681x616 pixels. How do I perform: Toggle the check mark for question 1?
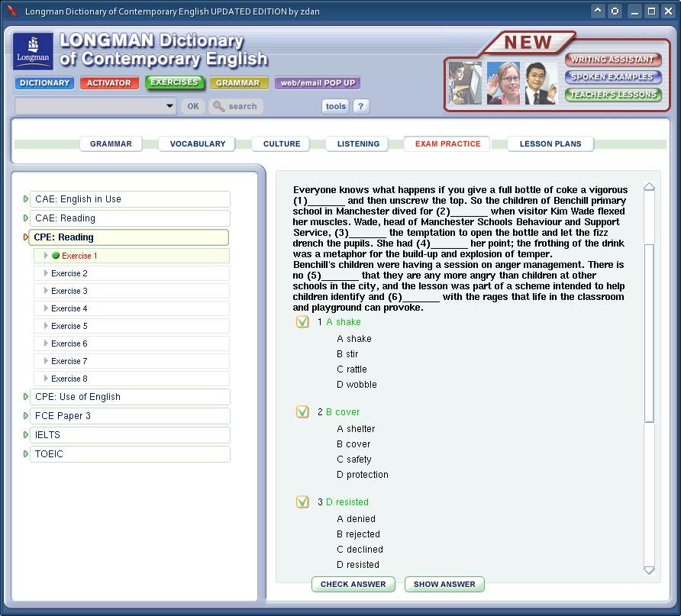[x=302, y=321]
